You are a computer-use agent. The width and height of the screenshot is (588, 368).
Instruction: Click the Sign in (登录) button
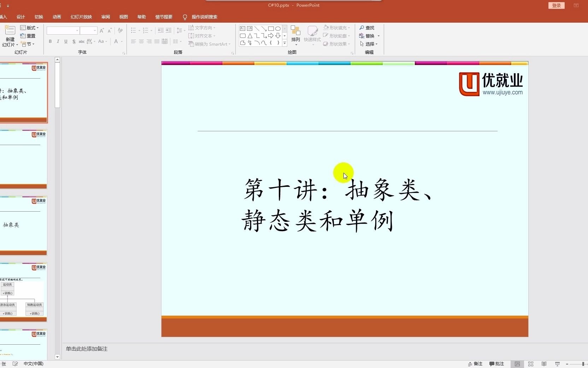(x=557, y=5)
